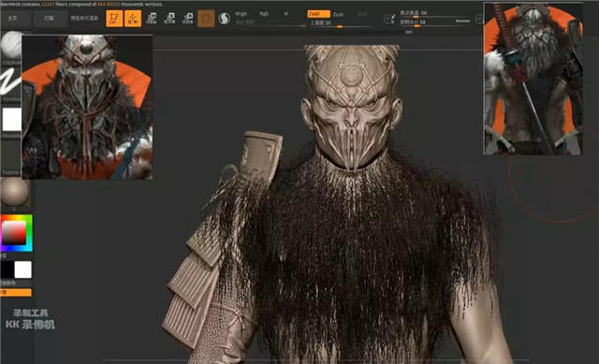Open the Texture slot
The width and height of the screenshot is (599, 364).
click(10, 158)
